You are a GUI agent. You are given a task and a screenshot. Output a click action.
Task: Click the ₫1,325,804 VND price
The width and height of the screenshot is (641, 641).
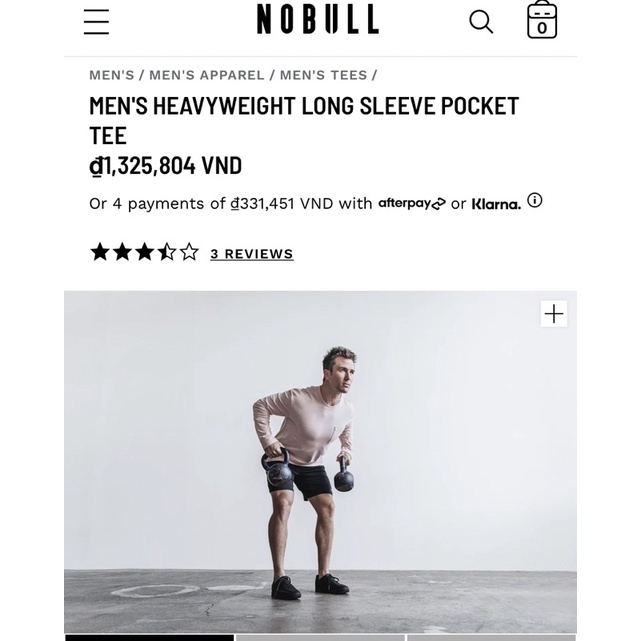(166, 166)
